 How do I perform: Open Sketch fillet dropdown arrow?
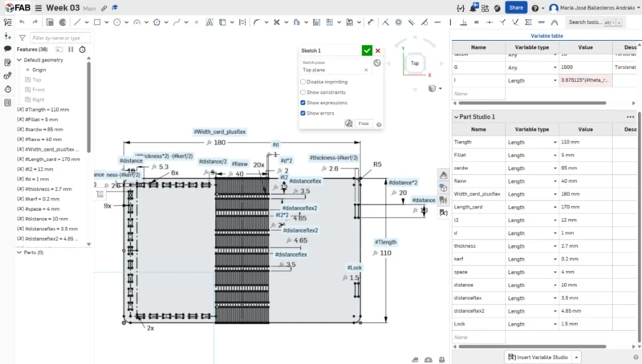(266, 22)
